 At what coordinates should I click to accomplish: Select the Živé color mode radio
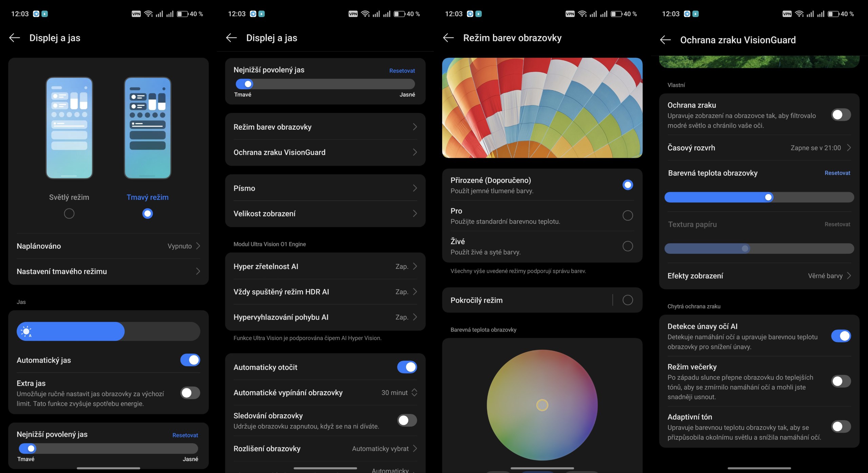point(628,246)
